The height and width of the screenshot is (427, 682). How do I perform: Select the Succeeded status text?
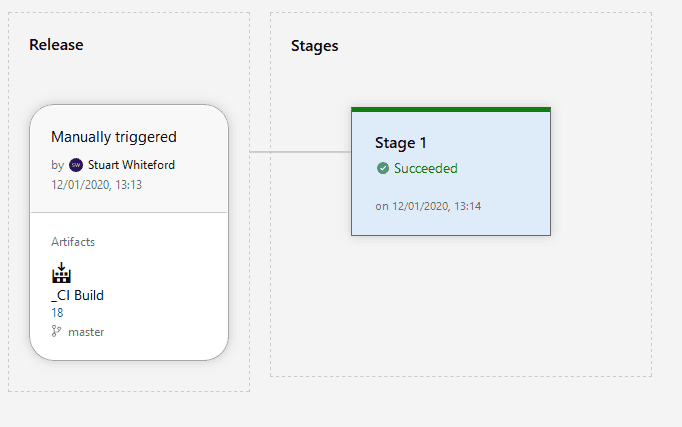425,169
